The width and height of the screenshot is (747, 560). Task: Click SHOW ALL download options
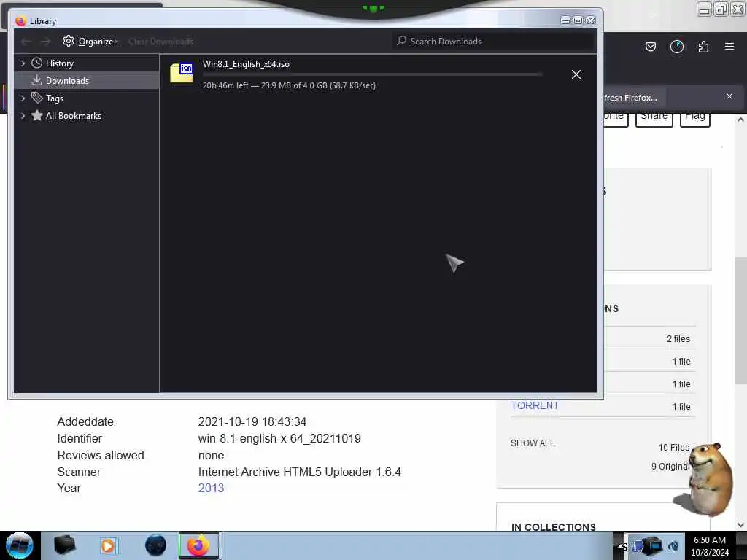[533, 443]
